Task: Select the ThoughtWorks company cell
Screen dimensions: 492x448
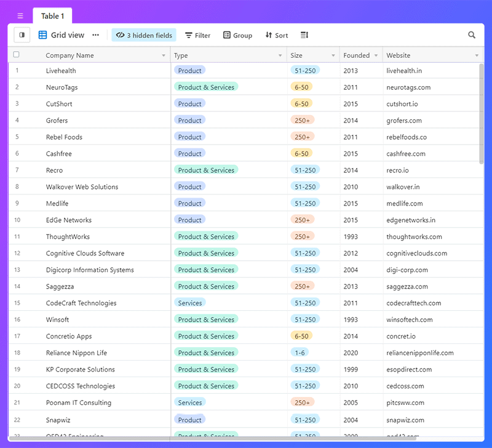Action: (89, 237)
